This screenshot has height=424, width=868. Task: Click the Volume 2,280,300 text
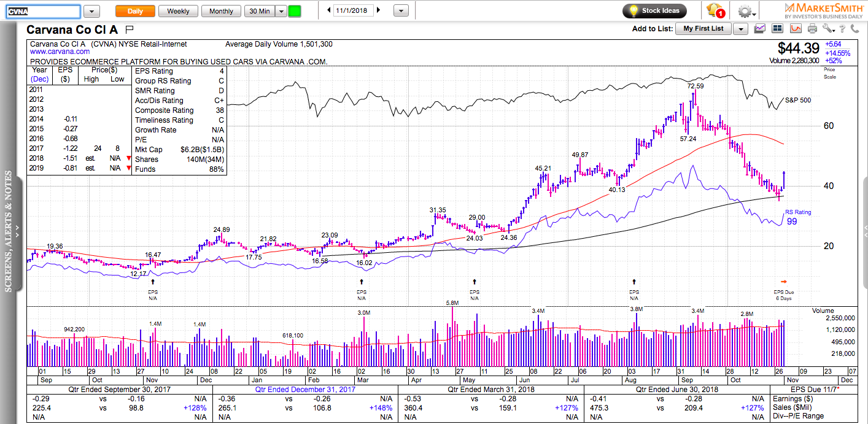pos(794,61)
